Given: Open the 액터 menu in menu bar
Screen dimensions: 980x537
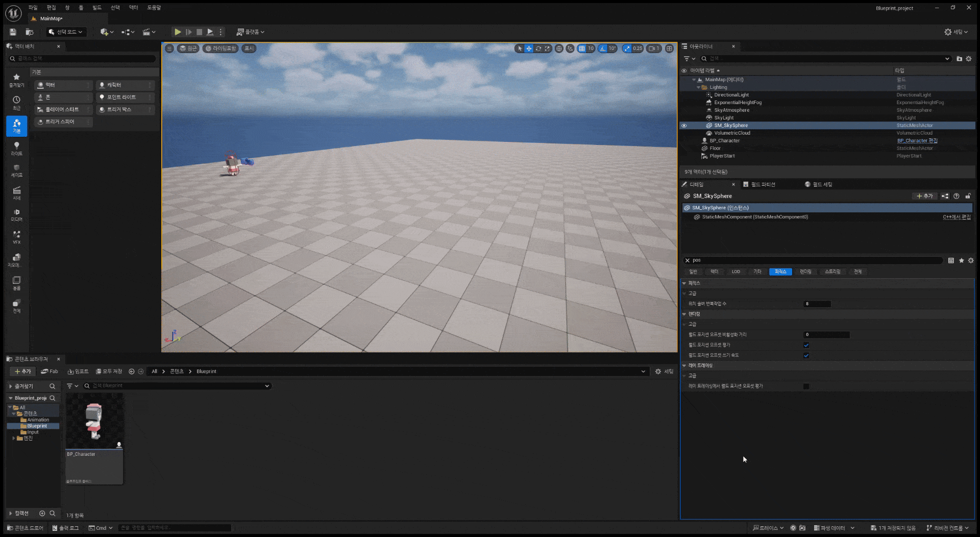Looking at the screenshot, I should click(x=133, y=8).
